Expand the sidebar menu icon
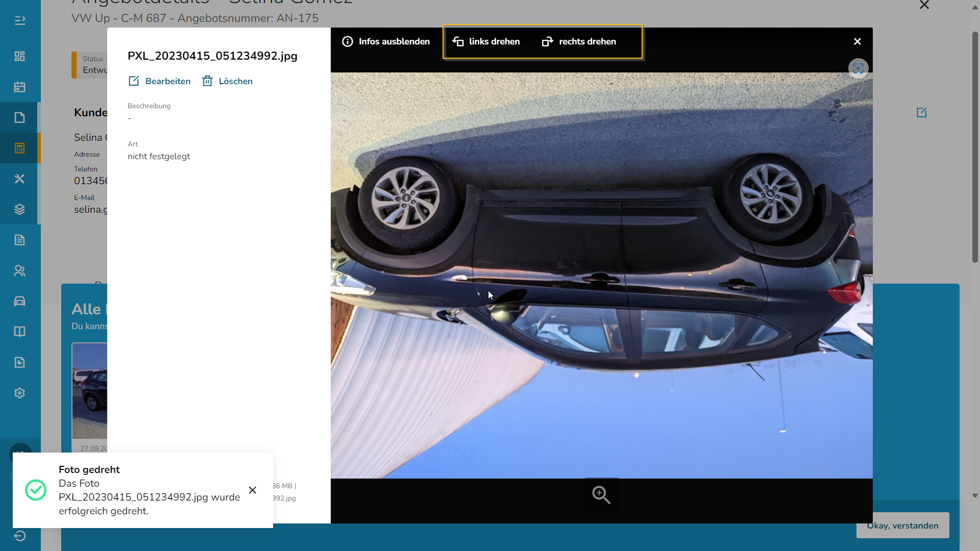This screenshot has width=980, height=551. 20,20
